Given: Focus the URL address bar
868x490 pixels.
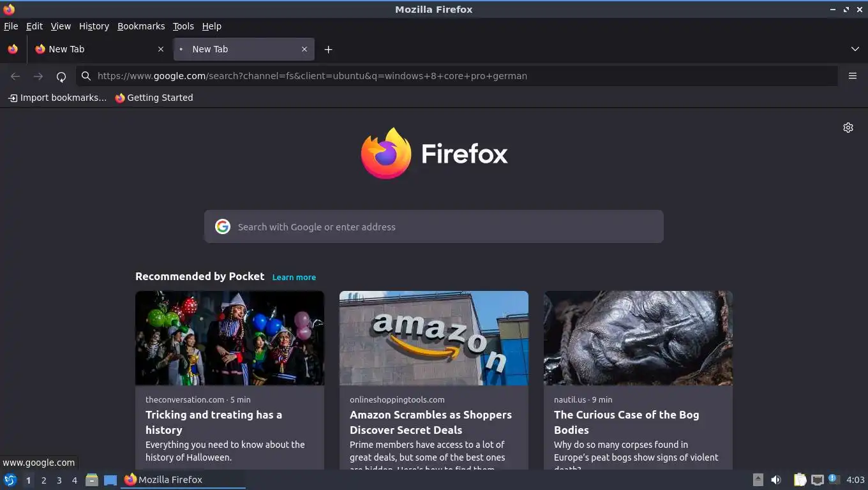Looking at the screenshot, I should pos(457,76).
